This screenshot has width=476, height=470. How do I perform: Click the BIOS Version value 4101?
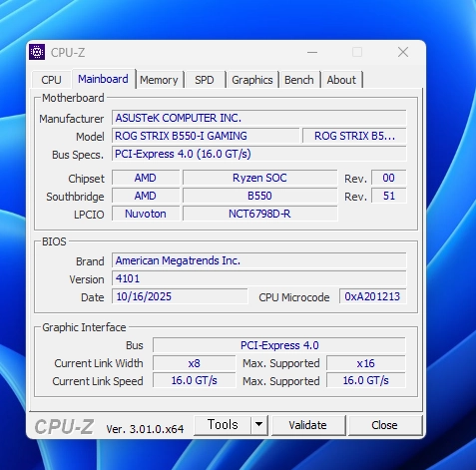pyautogui.click(x=259, y=278)
